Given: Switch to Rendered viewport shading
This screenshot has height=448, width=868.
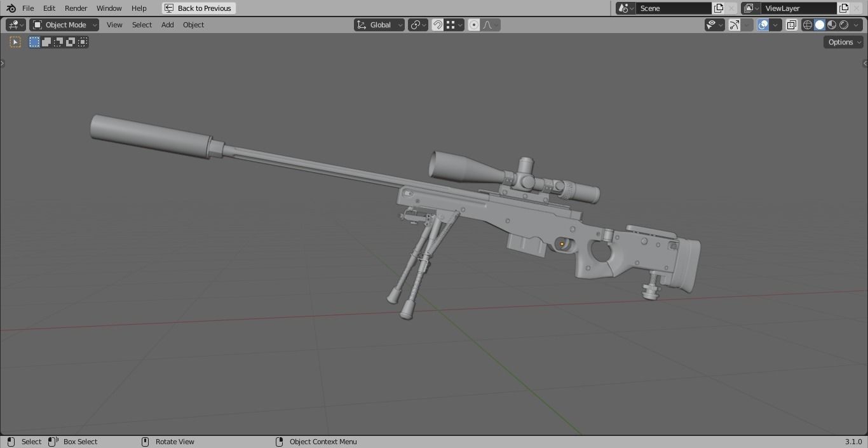Looking at the screenshot, I should 844,25.
